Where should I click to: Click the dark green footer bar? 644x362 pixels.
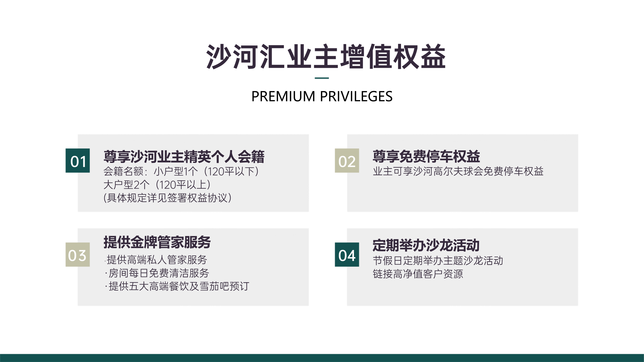(322, 358)
